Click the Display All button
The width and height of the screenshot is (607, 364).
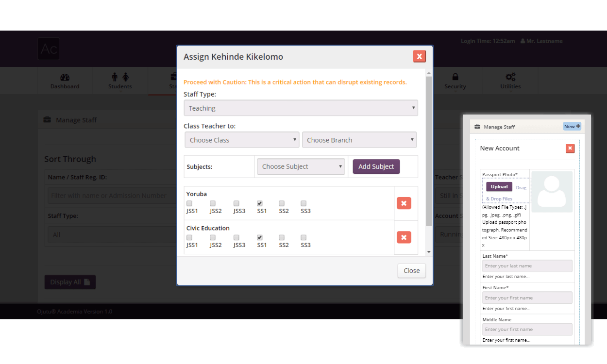click(70, 282)
